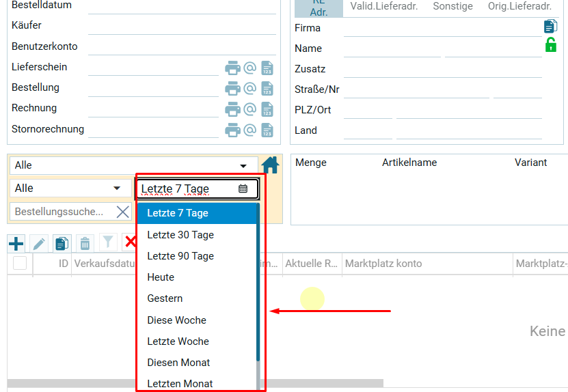Click the green unlock padlock icon
Screen dimensions: 568x392
point(550,45)
